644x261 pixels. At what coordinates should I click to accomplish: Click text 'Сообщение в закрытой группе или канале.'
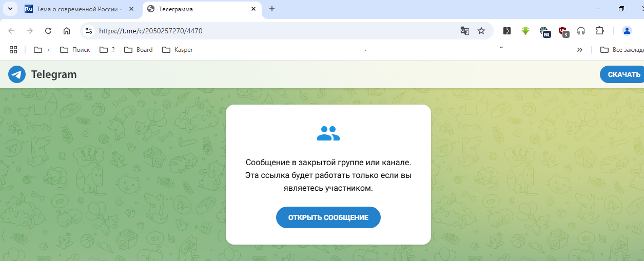pyautogui.click(x=328, y=163)
